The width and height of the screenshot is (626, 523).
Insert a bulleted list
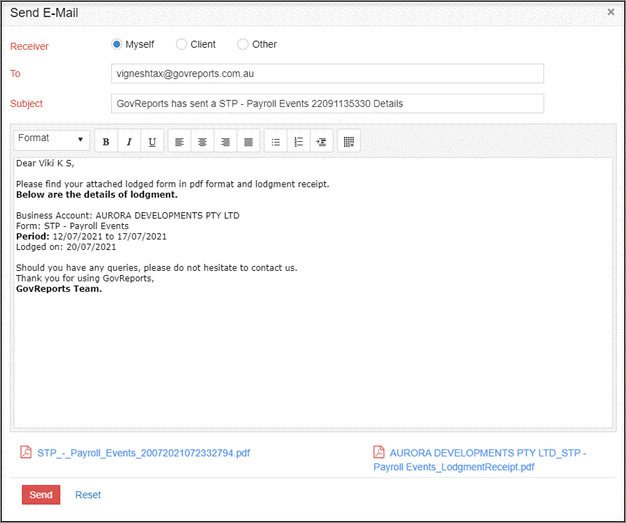pos(276,142)
